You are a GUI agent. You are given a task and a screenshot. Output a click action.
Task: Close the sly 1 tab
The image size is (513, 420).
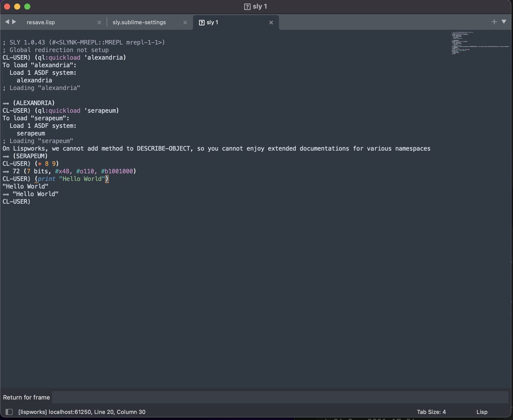[x=271, y=23]
